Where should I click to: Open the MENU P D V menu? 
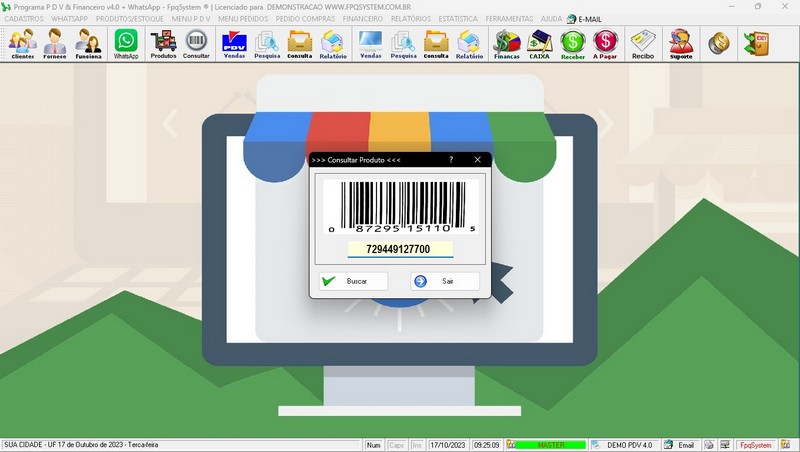coord(191,19)
